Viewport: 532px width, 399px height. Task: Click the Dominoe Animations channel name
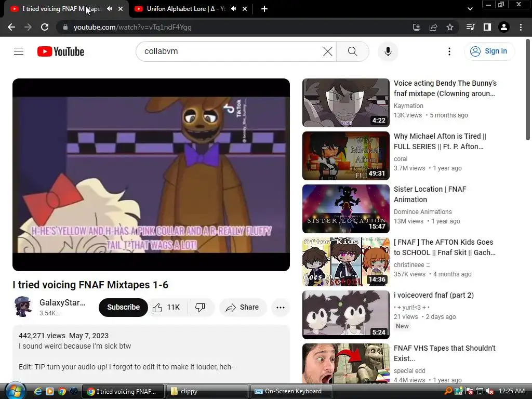point(423,212)
